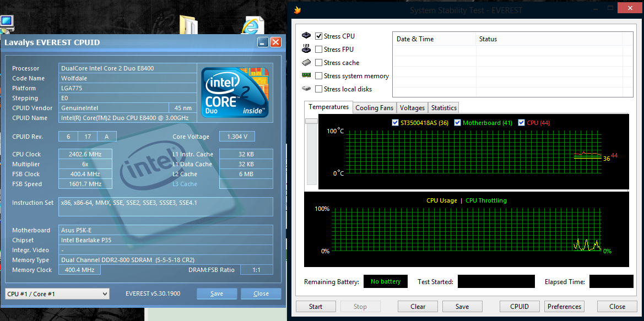This screenshot has height=321, width=644.
Task: Click the FSB Speed value 1601.7 MHz
Action: point(85,184)
